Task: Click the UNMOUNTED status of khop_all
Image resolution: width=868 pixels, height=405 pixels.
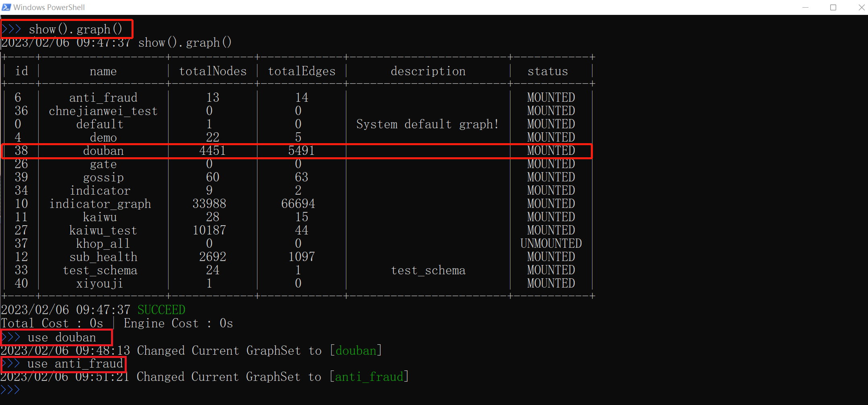Action: pos(551,243)
